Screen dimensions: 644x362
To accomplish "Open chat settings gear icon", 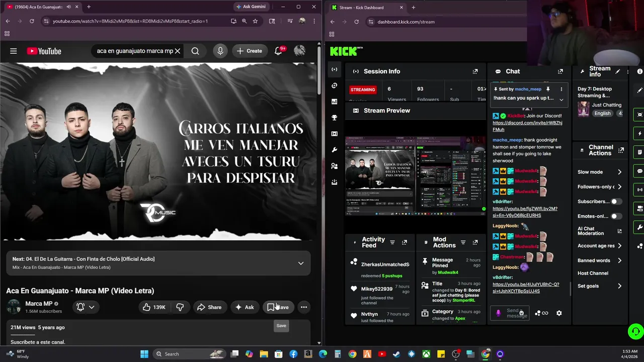I will (559, 313).
